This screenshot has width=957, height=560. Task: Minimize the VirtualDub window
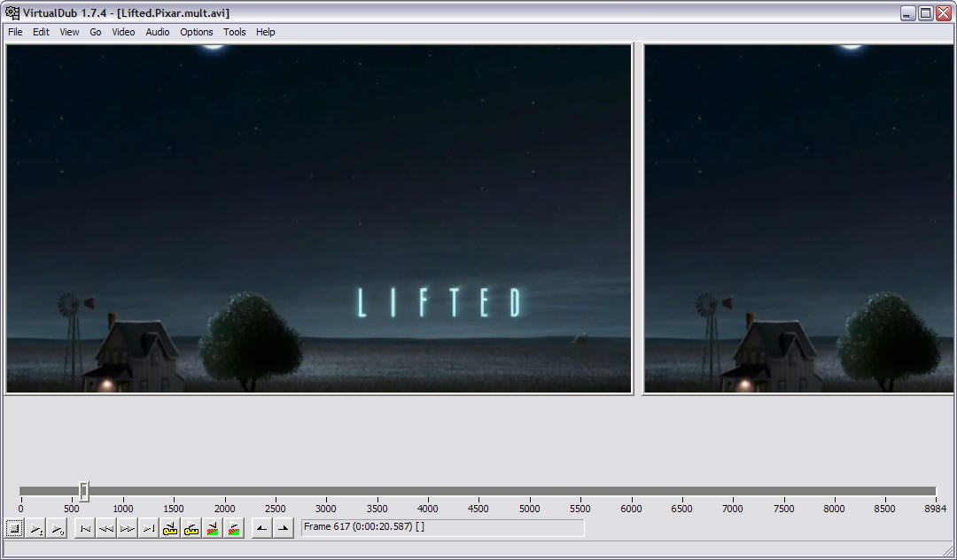[x=908, y=12]
